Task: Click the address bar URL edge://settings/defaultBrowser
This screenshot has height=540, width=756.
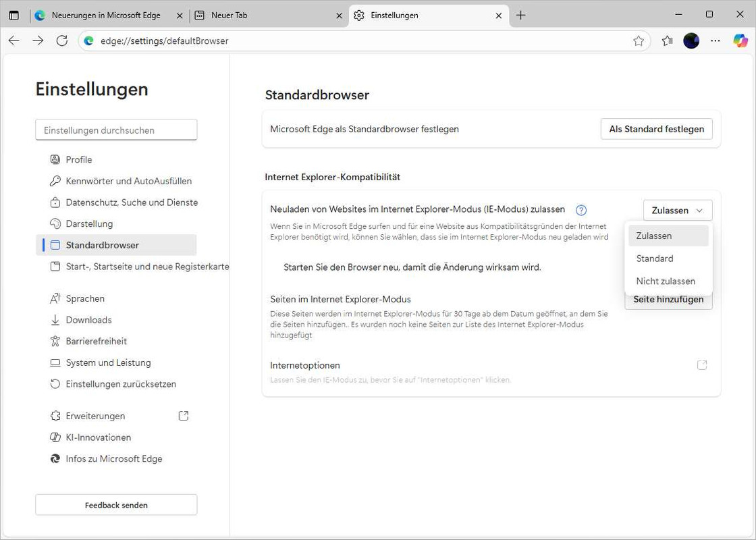Action: click(x=165, y=41)
